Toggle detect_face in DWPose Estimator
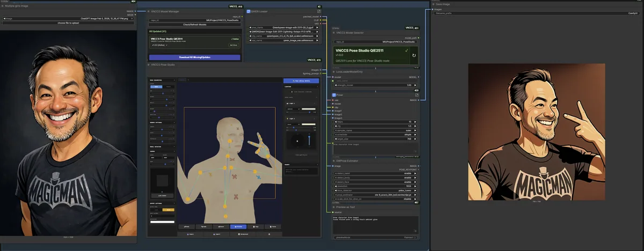Viewport: 644px width, 251px height. (x=376, y=183)
